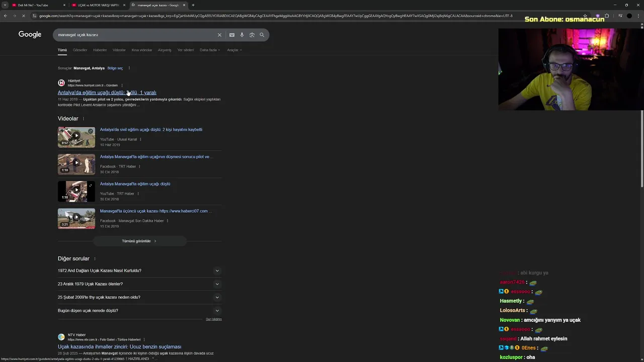Open options menu beside location results
This screenshot has height=362, width=644.
(129, 68)
